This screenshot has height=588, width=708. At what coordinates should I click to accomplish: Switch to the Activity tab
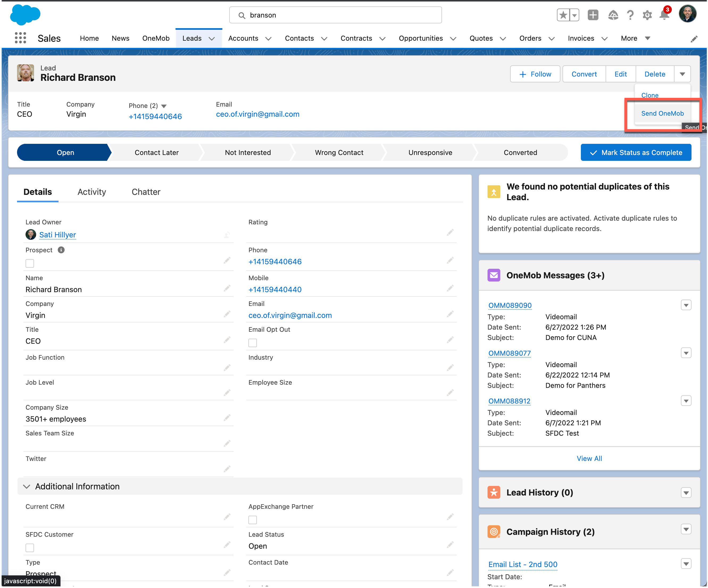coord(92,192)
